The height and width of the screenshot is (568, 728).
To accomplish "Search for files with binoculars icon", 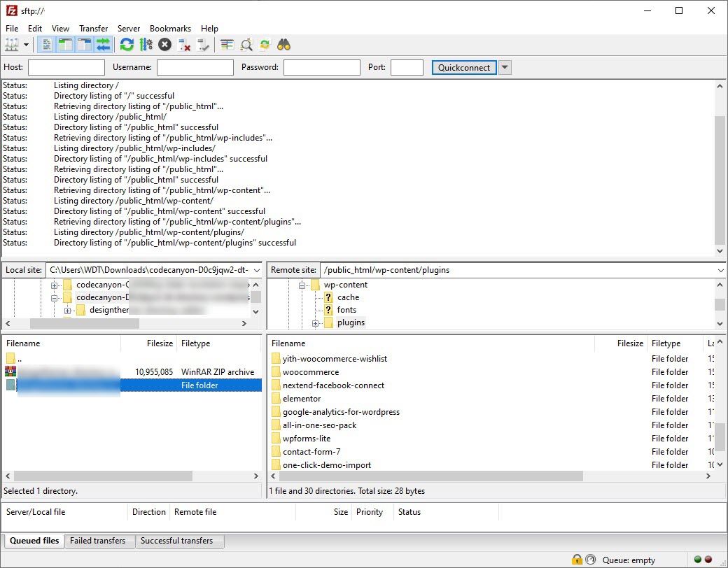I will tap(283, 45).
